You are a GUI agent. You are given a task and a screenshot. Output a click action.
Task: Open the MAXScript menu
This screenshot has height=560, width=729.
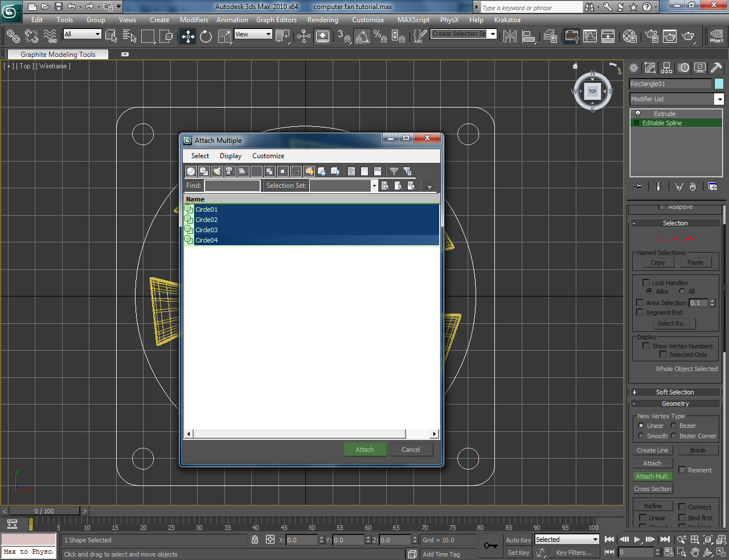coord(413,20)
